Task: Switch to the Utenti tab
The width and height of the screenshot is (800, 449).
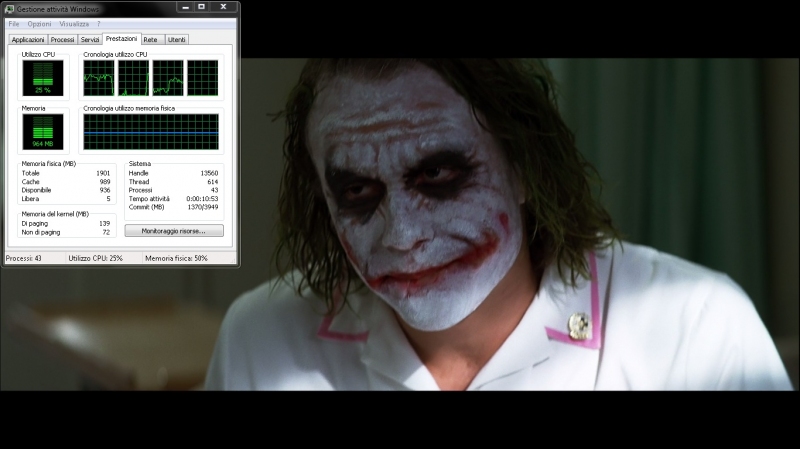Action: click(x=177, y=40)
